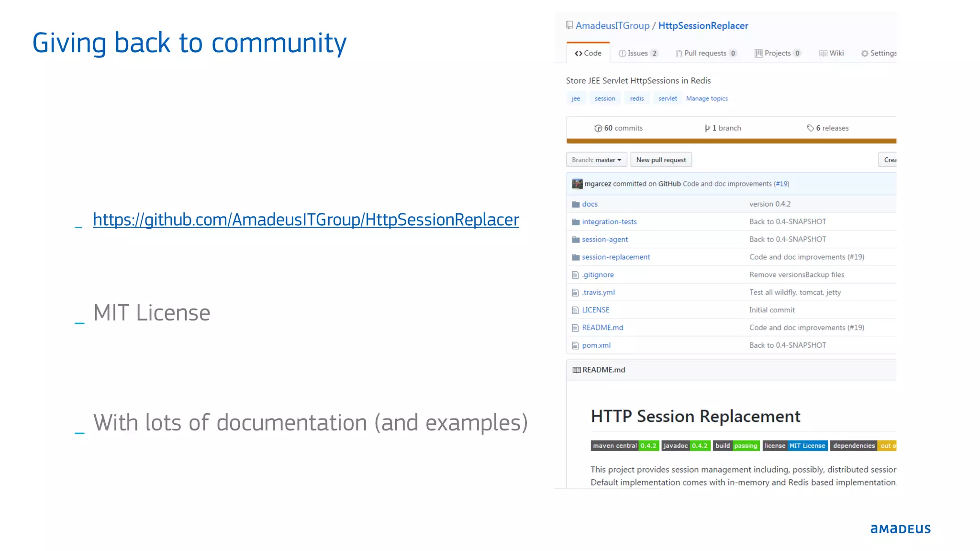Image resolution: width=980 pixels, height=551 pixels.
Task: Click the session-agent folder icon
Action: tap(576, 240)
